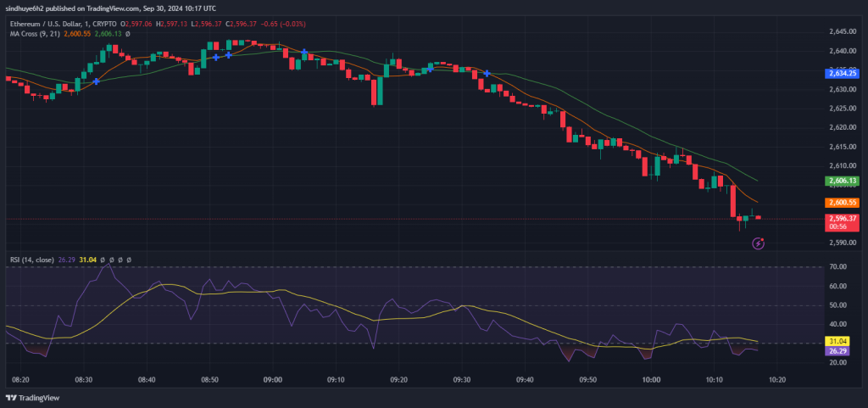Click the green 2,606.13 MA value label

pyautogui.click(x=843, y=182)
